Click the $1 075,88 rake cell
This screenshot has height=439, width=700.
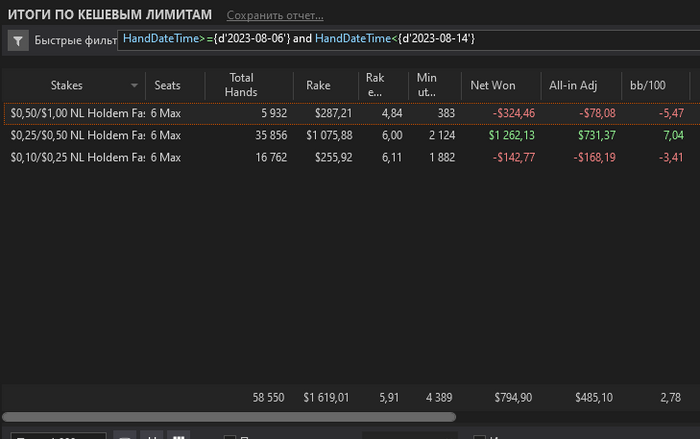[329, 135]
